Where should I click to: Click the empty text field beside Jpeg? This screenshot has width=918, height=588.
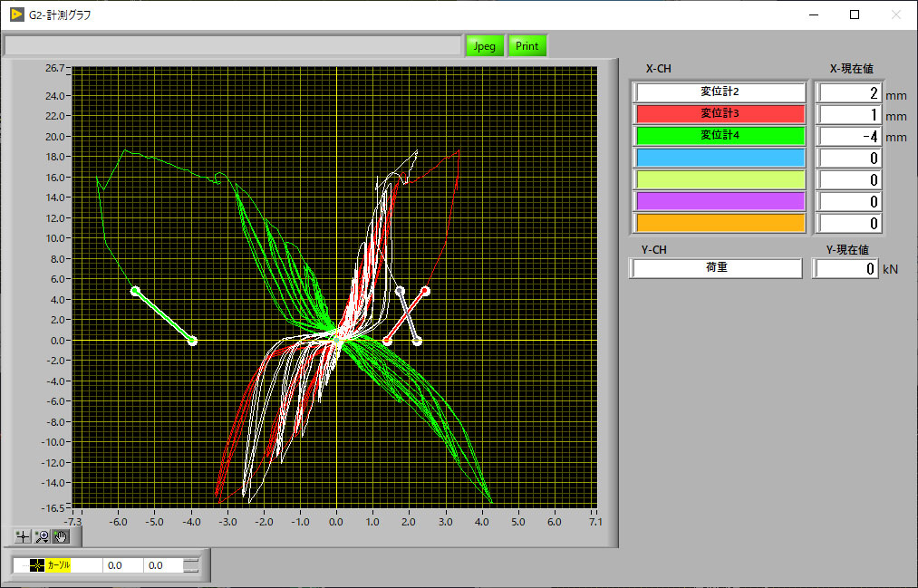tap(233, 46)
